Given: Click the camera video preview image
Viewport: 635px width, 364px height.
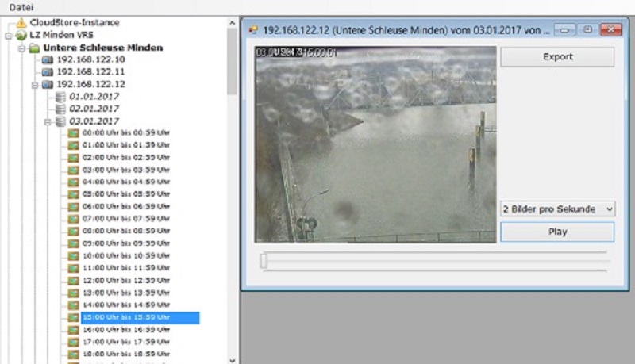Looking at the screenshot, I should (x=375, y=144).
